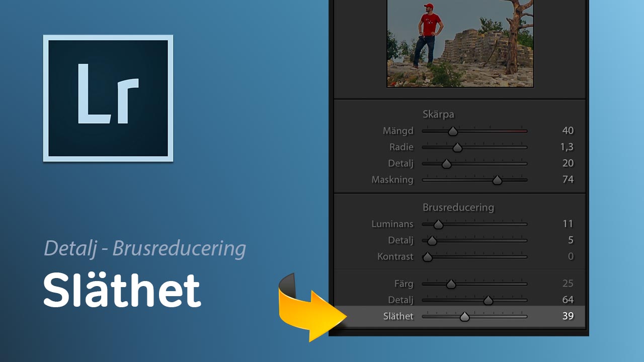Click the Maskning label
This screenshot has width=644, height=362.
click(x=392, y=179)
